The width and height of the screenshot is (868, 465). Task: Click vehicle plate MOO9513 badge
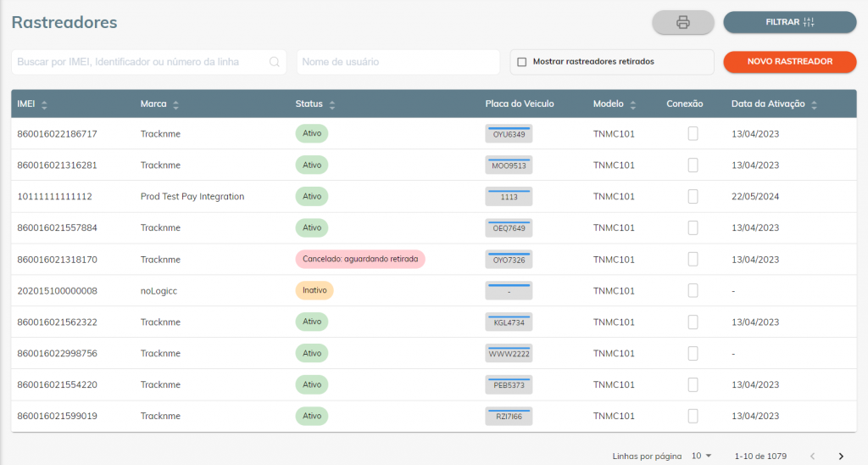(509, 165)
